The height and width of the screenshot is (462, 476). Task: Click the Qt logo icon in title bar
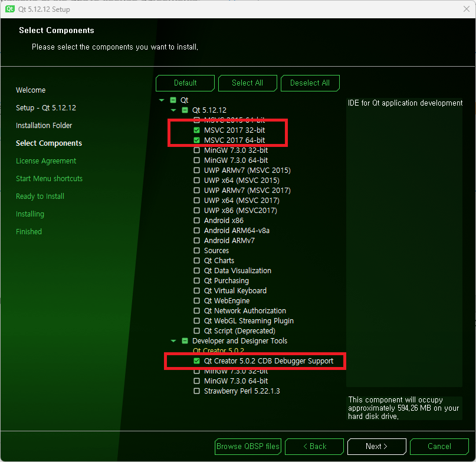coord(9,9)
